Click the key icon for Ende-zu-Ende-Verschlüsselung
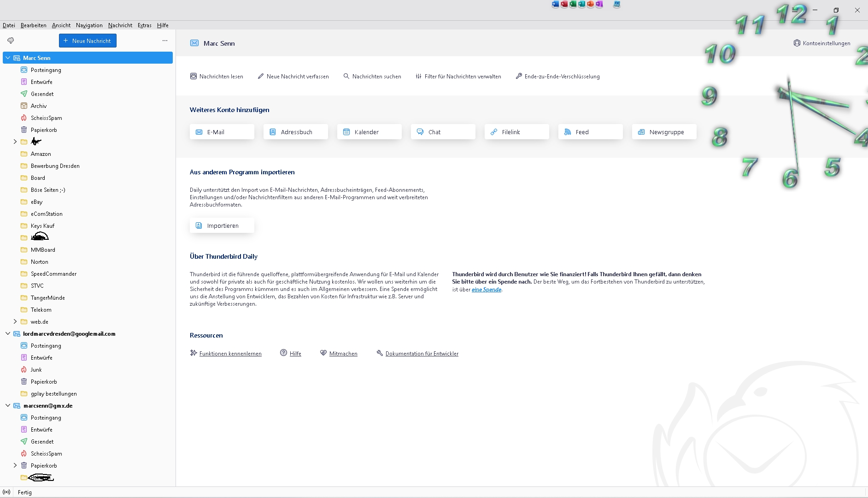Viewport: 868px width, 498px height. click(x=518, y=76)
